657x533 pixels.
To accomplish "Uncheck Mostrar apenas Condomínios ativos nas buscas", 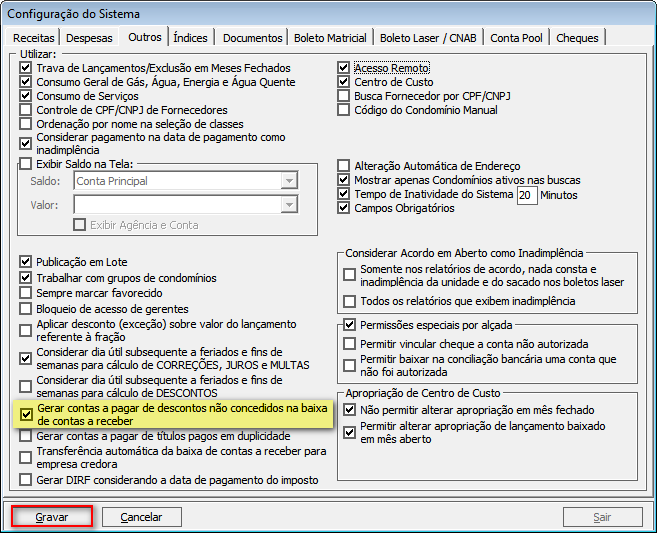I will pyautogui.click(x=344, y=180).
